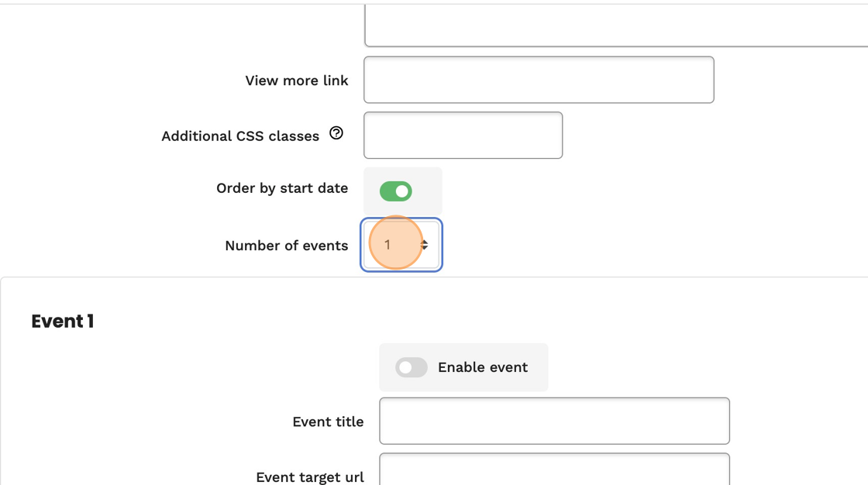Focus the Event title text box
The width and height of the screenshot is (868, 485).
coord(553,421)
